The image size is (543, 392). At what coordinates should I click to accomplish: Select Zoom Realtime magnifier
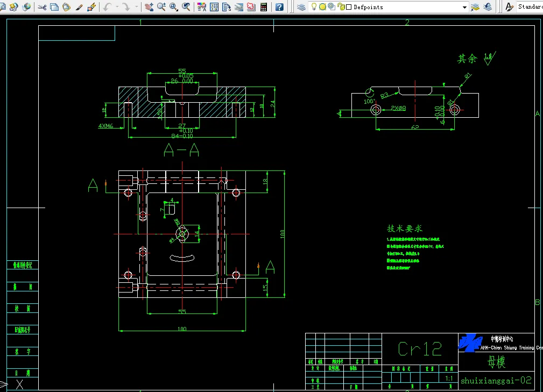click(161, 6)
